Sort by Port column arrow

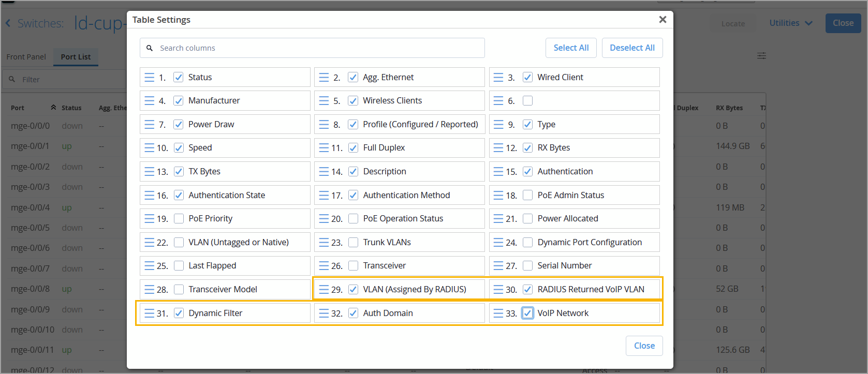click(53, 108)
